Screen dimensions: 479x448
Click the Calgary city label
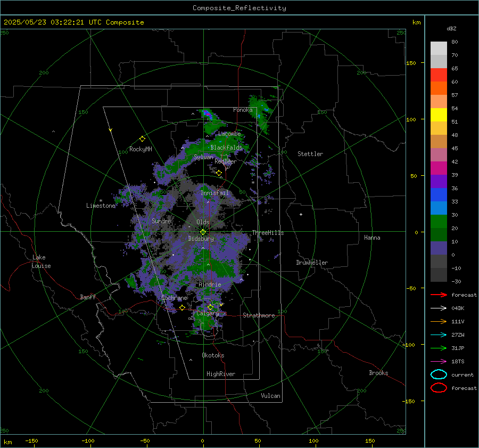tap(208, 313)
